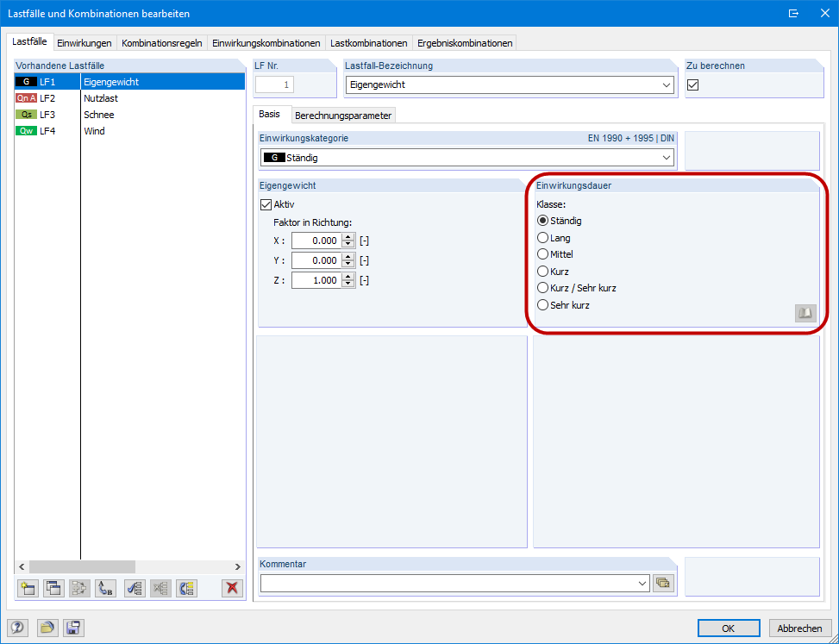Switch to the Lastkombinationen tab

[369, 43]
